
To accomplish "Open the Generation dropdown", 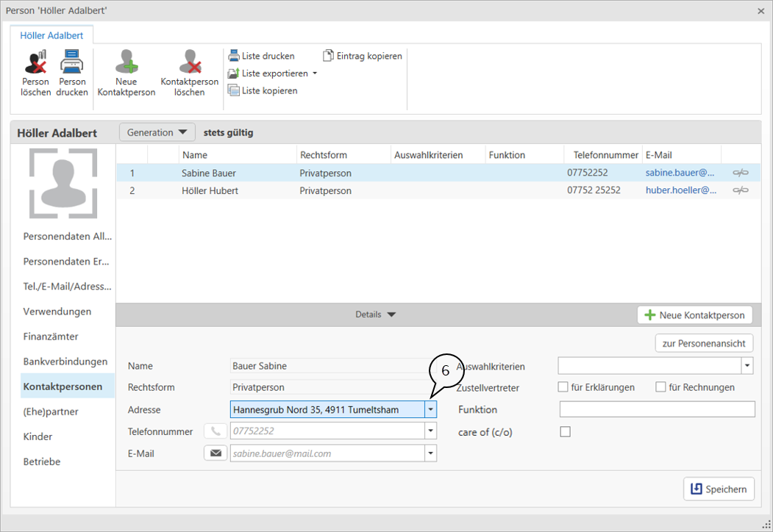I will (x=157, y=132).
